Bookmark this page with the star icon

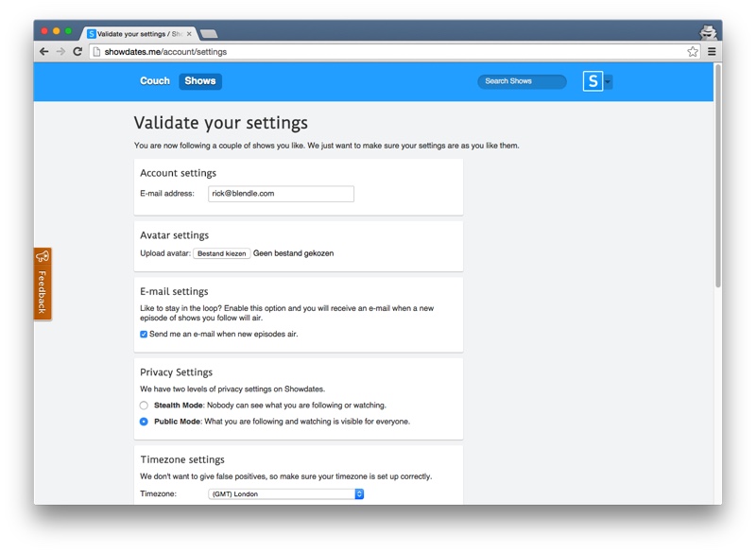[x=693, y=52]
